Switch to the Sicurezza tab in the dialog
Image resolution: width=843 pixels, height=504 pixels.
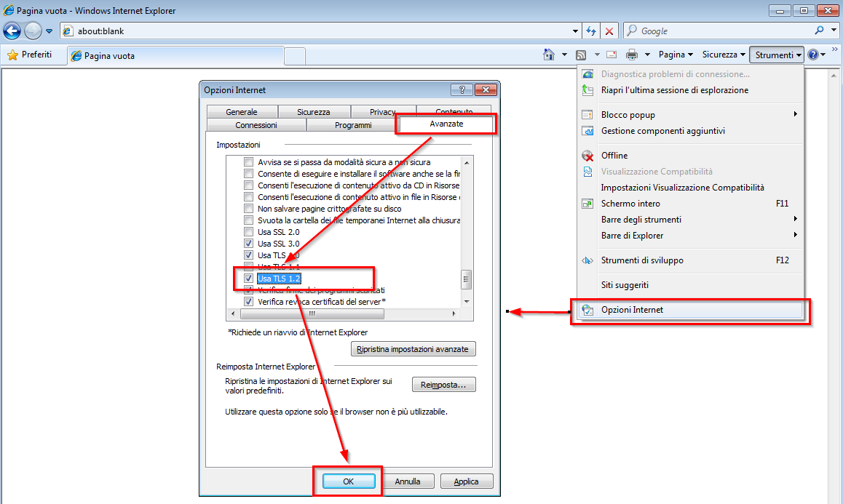314,112
